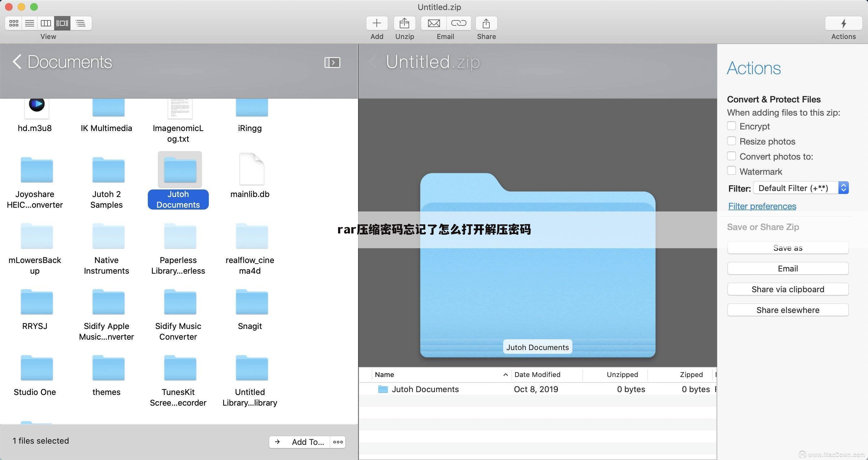Viewport: 868px width, 460px height.
Task: Click the Email envelope icon
Action: coord(434,23)
